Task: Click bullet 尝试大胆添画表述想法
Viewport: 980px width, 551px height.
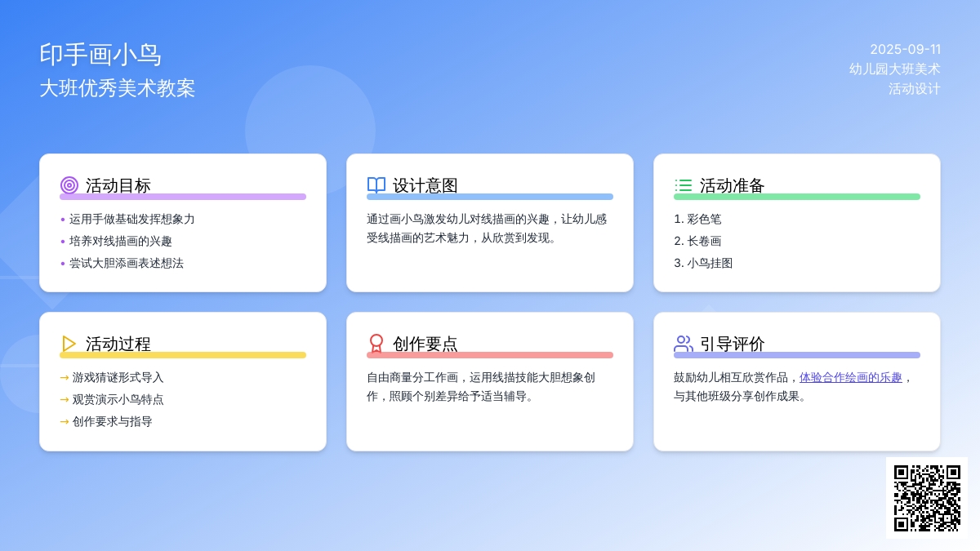Action: (x=127, y=263)
